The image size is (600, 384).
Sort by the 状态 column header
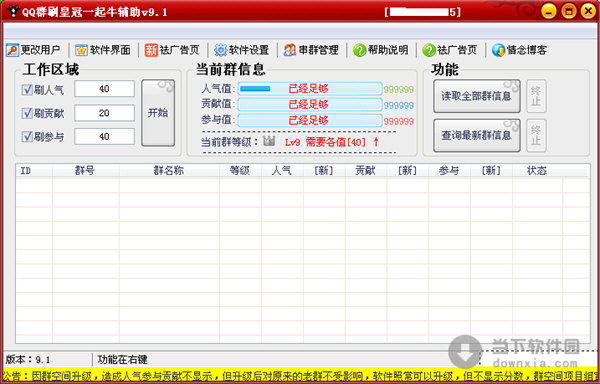[x=537, y=171]
